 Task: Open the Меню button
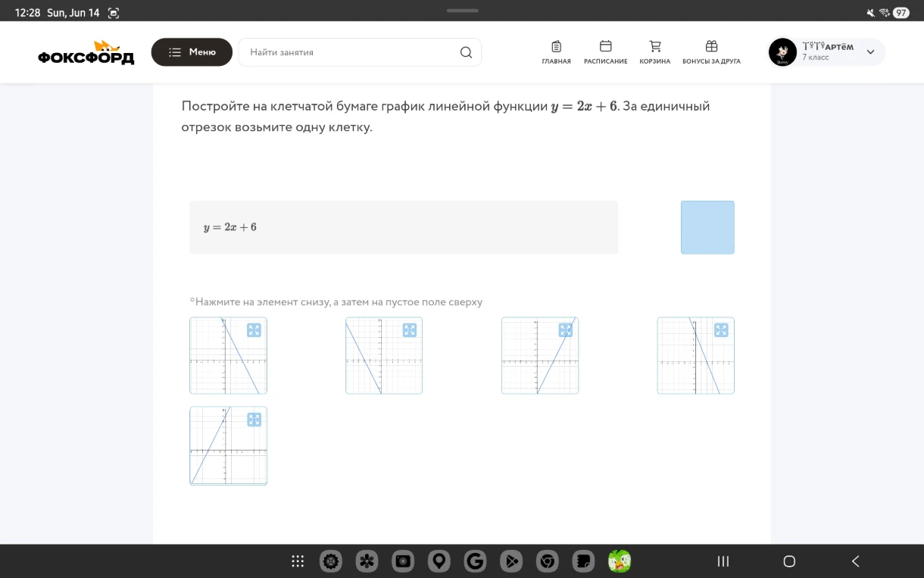192,52
